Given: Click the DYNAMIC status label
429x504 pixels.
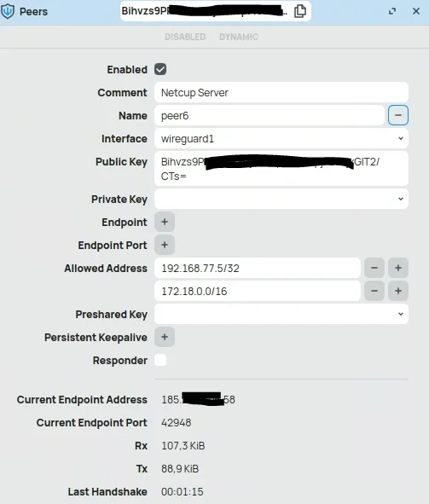Looking at the screenshot, I should (239, 37).
